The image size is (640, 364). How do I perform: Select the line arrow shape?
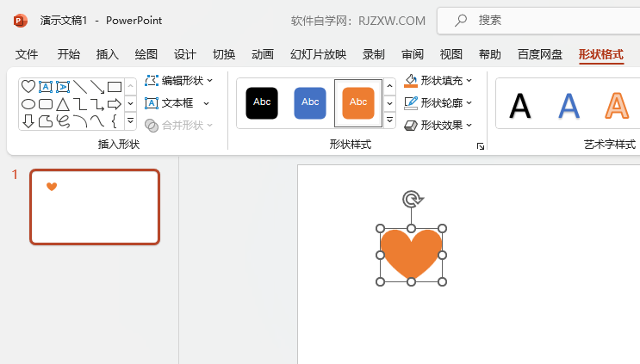point(97,86)
